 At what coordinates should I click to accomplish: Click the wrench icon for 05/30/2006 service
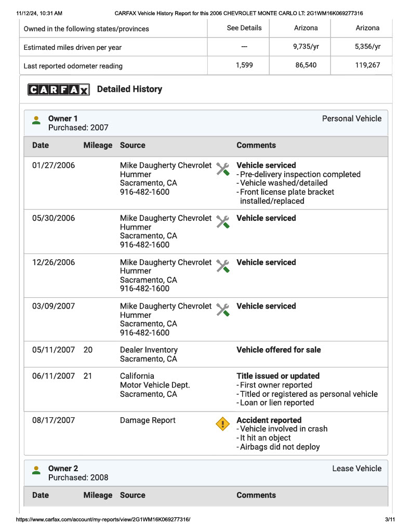pos(222,222)
